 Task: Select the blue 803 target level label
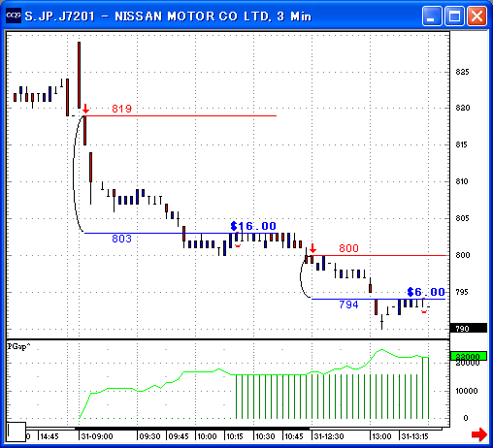click(x=121, y=239)
